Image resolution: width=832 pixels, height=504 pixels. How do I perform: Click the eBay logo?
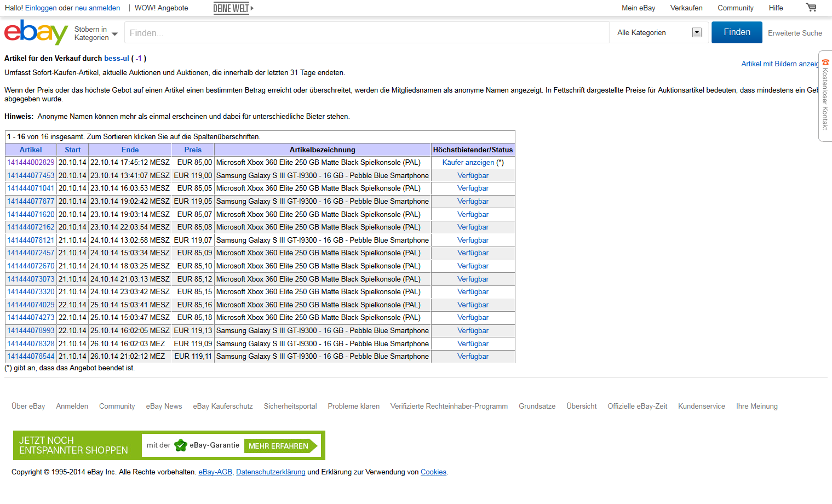point(36,32)
